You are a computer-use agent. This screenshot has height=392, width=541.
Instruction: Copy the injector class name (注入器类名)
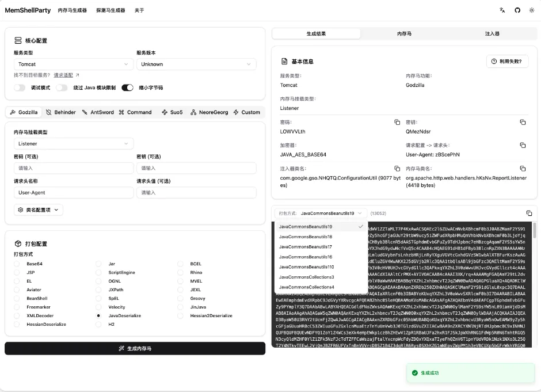tap(397, 169)
